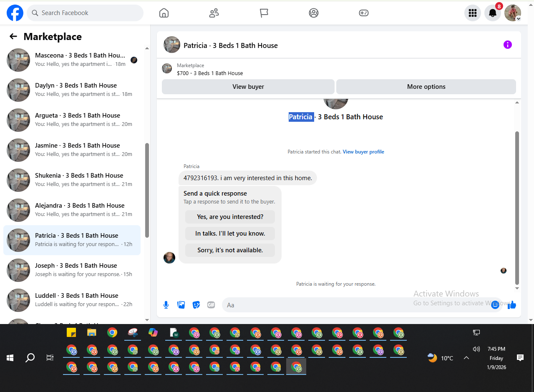Open Task View on the taskbar

[x=50, y=358]
